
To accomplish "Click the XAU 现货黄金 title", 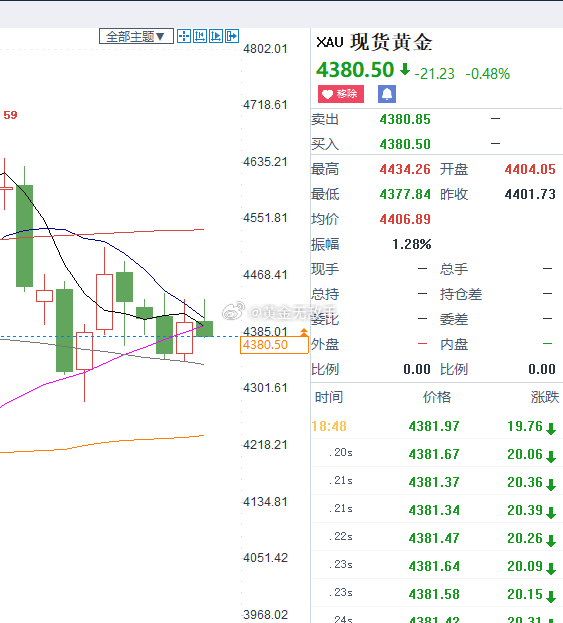I will pyautogui.click(x=374, y=42).
